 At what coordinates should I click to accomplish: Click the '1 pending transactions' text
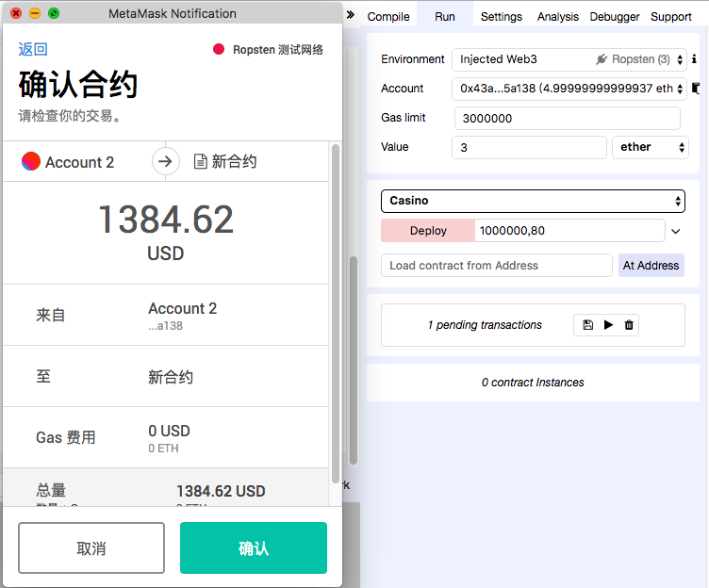485,325
